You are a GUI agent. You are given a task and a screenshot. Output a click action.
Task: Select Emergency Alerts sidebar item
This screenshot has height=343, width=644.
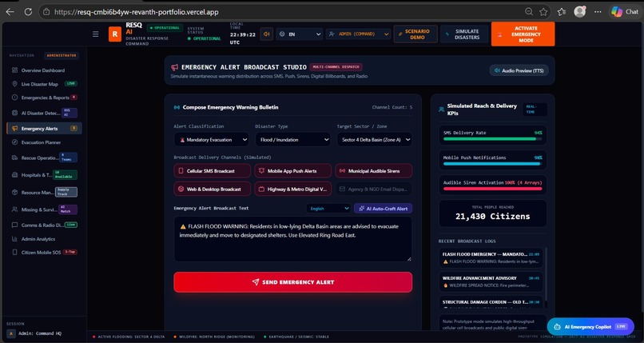45,129
